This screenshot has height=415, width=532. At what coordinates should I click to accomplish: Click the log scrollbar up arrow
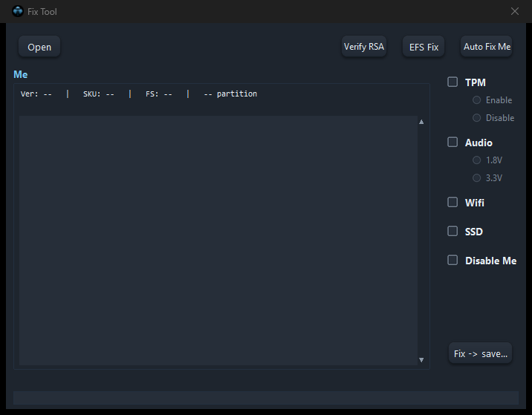point(421,122)
